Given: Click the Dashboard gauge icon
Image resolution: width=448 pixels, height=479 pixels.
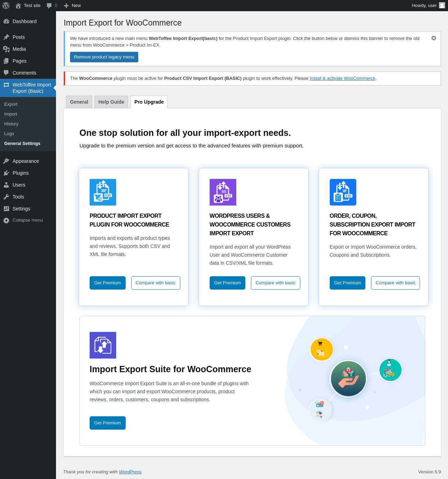Looking at the screenshot, I should pyautogui.click(x=6, y=21).
